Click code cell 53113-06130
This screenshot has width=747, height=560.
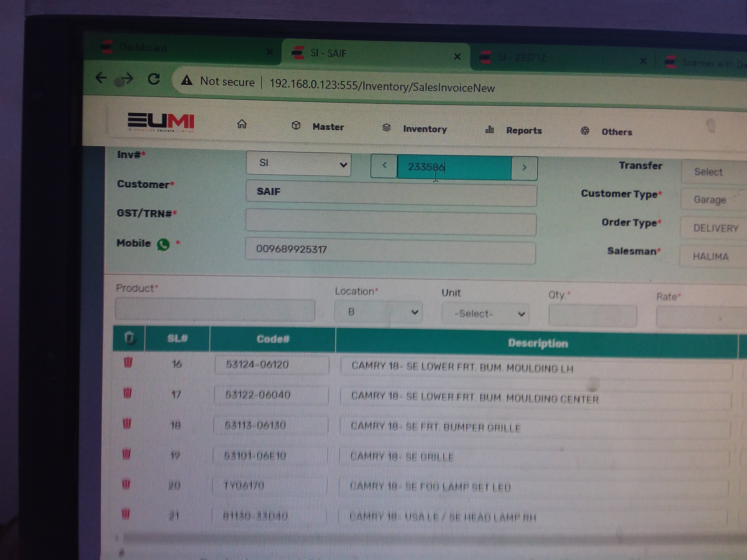pos(271,425)
